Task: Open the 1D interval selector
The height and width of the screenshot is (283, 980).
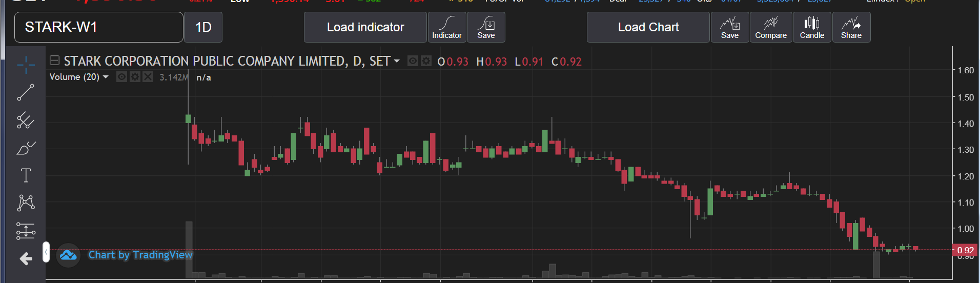Action: [203, 27]
